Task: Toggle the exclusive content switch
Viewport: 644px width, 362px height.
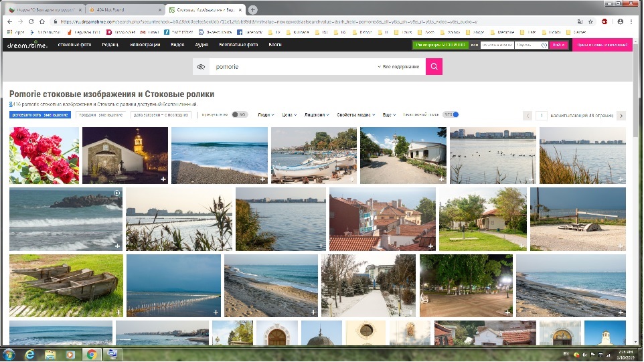Action: coord(239,114)
